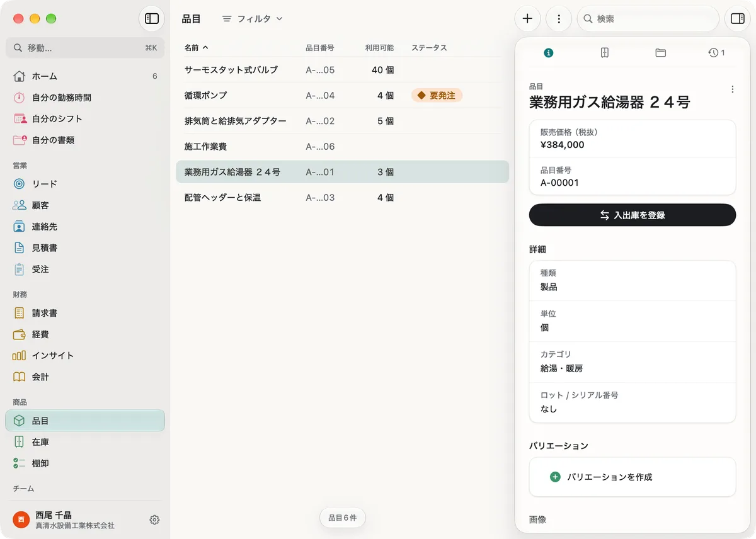Click the 販売価格 ¥384,000 field
Screen dimensions: 756x539
click(x=633, y=139)
